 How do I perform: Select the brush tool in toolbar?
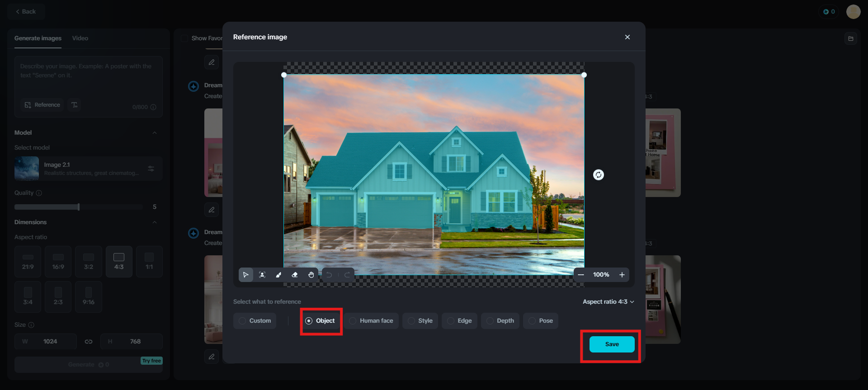point(278,275)
